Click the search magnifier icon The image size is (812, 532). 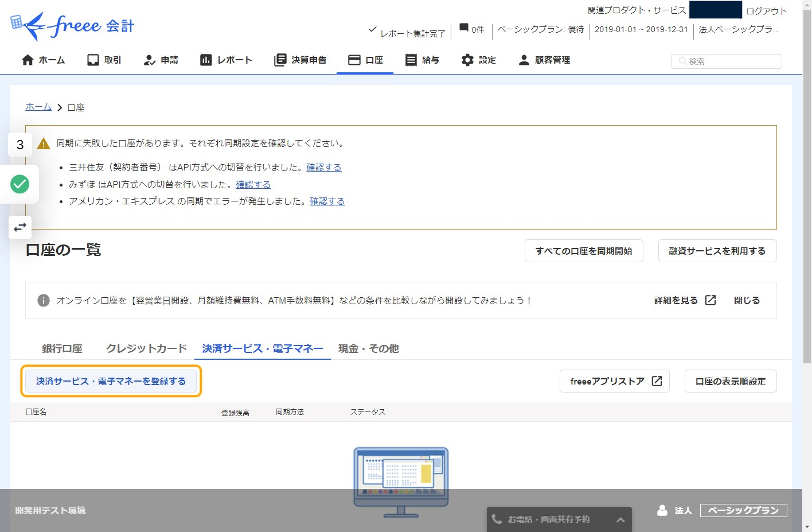[682, 61]
